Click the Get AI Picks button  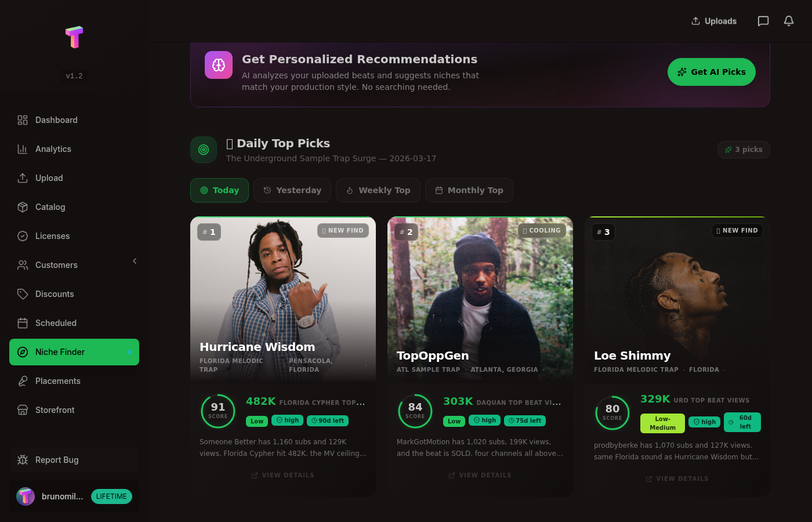coord(711,72)
